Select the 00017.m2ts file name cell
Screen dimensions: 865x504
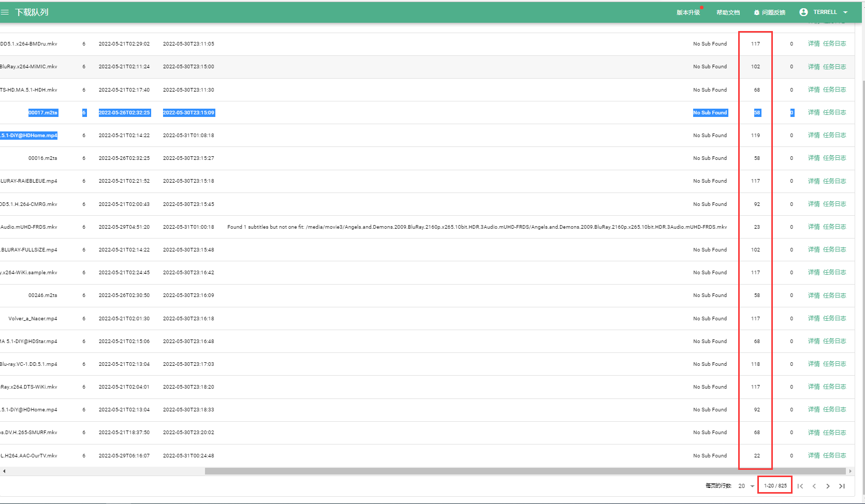pos(43,112)
